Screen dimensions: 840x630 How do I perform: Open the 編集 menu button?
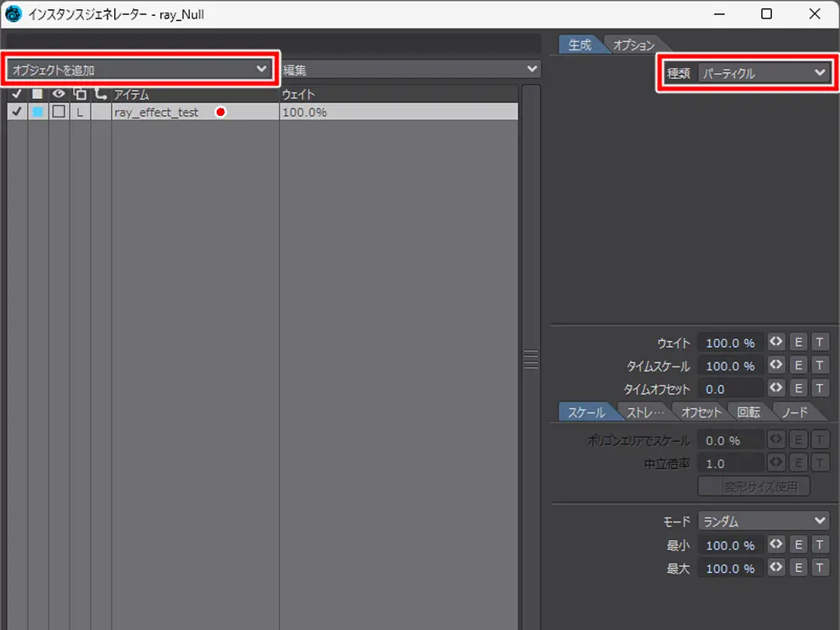[410, 70]
